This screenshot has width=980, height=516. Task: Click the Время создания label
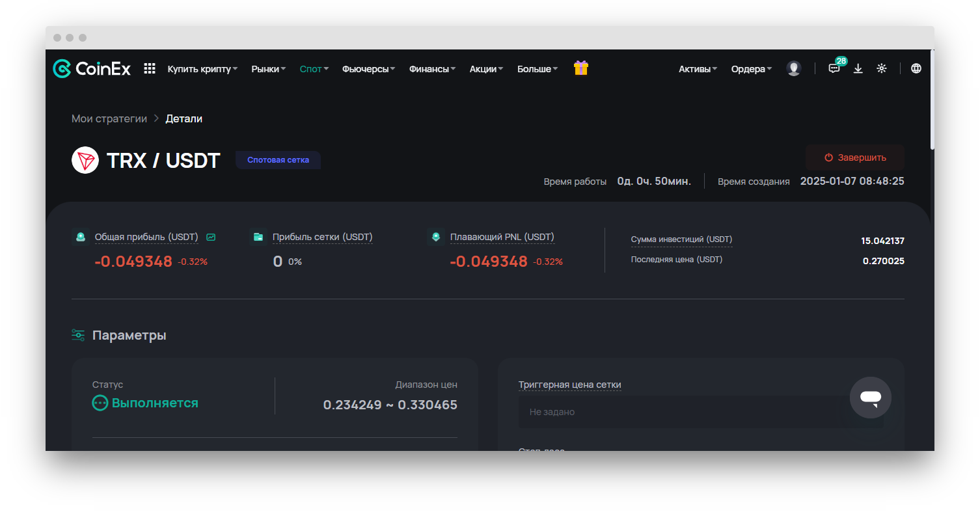[x=754, y=182]
